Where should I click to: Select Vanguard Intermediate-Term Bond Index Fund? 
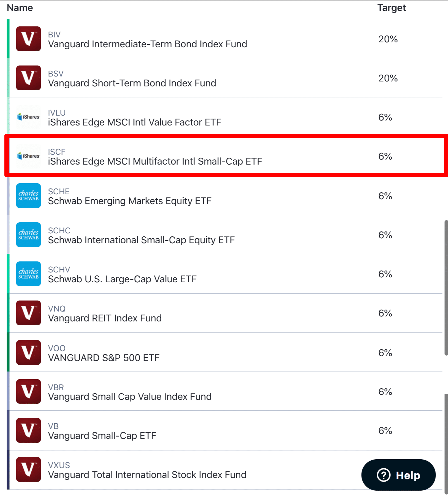(x=224, y=39)
